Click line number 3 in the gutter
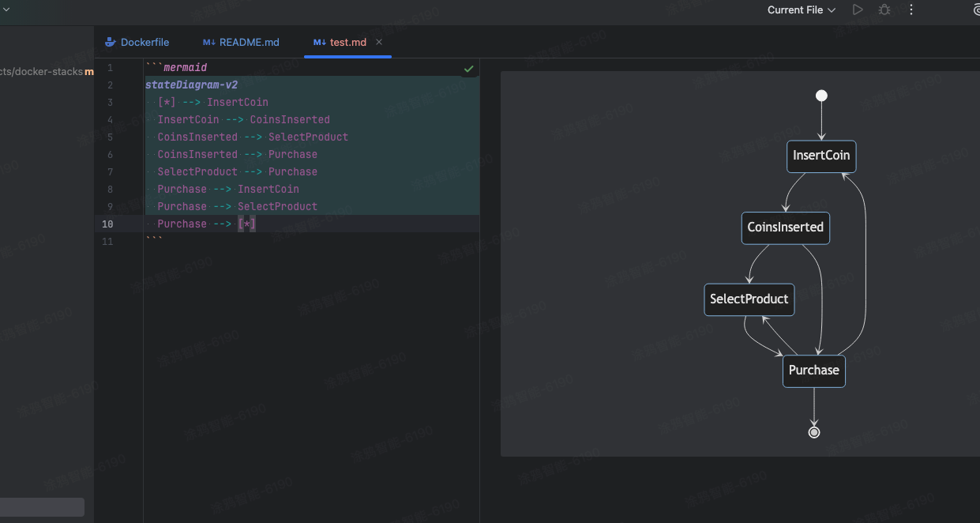Screen dimensions: 980x523 (x=110, y=103)
